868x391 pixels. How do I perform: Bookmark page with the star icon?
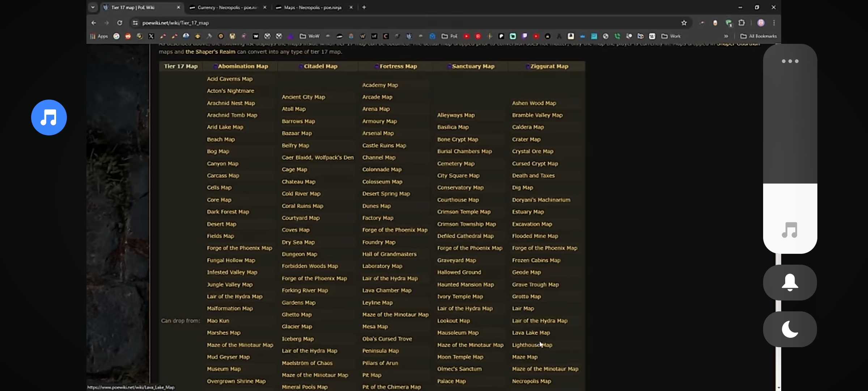[684, 23]
